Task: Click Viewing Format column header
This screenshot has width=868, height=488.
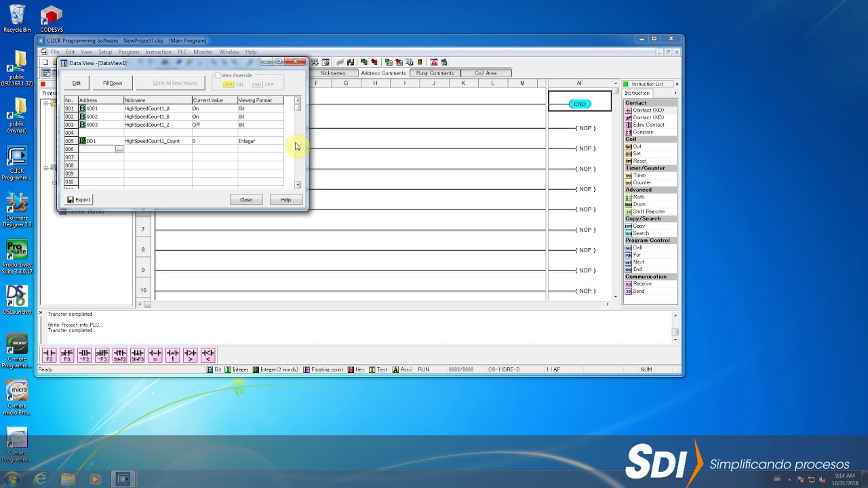Action: 260,100
